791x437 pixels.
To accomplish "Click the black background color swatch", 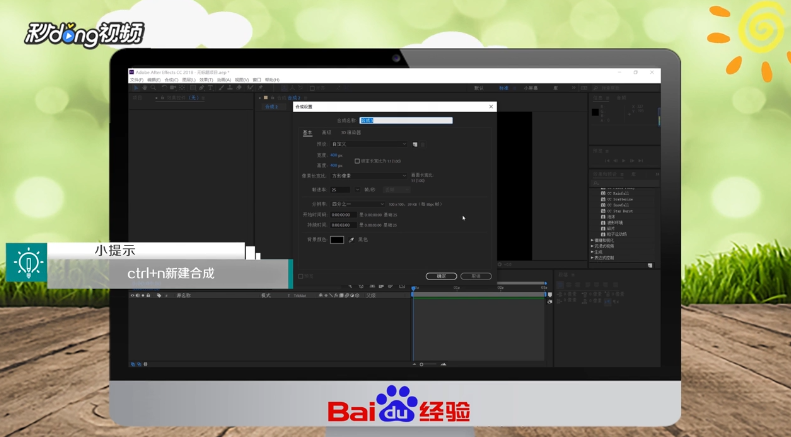I will pyautogui.click(x=337, y=240).
